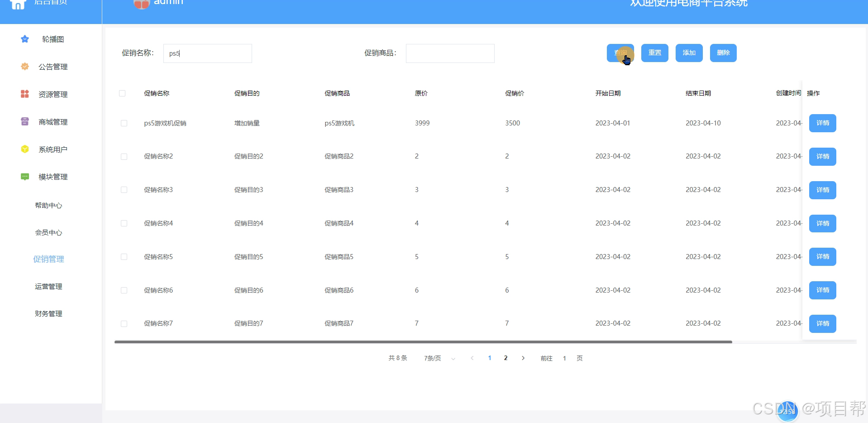The image size is (868, 423).
Task: Click the yellow cube icon beside 系统用户
Action: [x=25, y=149]
